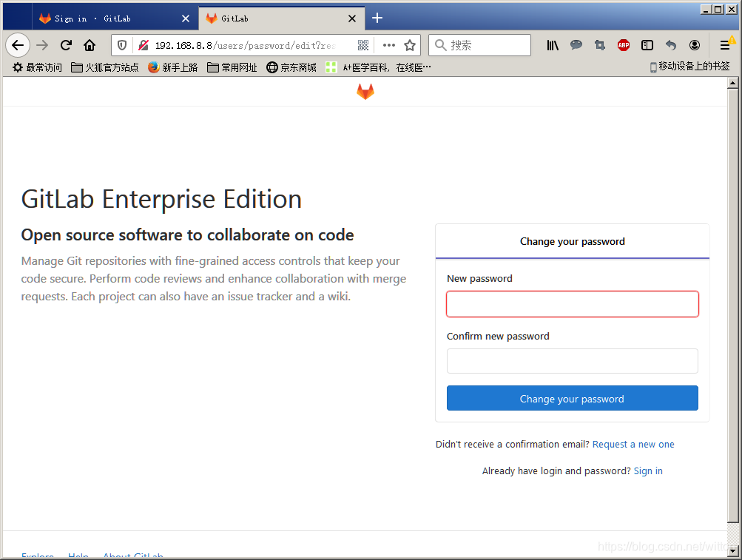Image resolution: width=742 pixels, height=560 pixels.
Task: Expand the 常用网址 bookmark folder
Action: point(232,68)
